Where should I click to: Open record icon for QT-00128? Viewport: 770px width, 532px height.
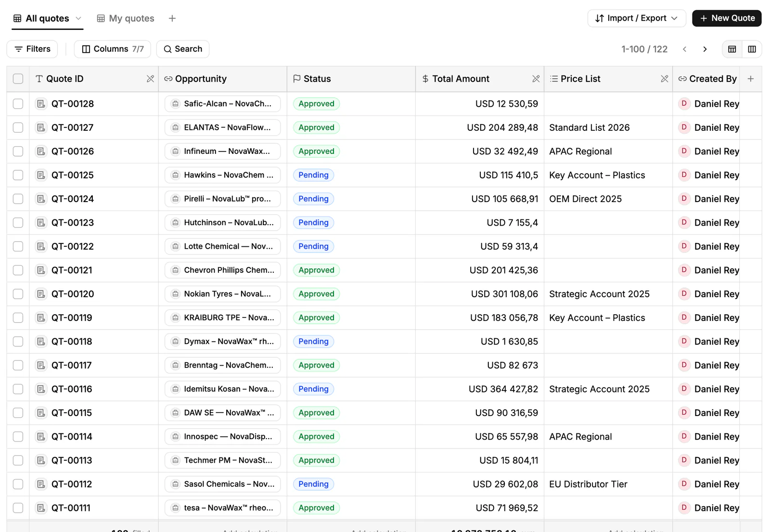(x=41, y=104)
